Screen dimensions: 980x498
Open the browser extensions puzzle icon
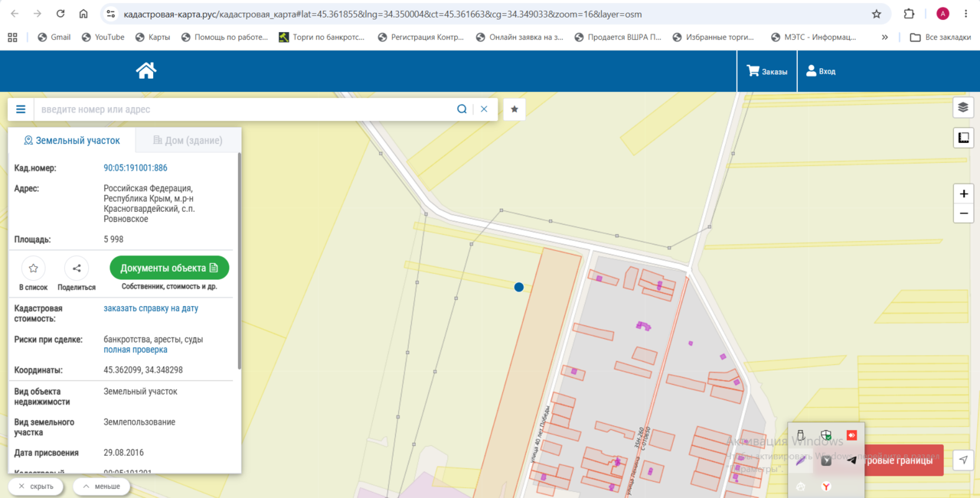(909, 14)
